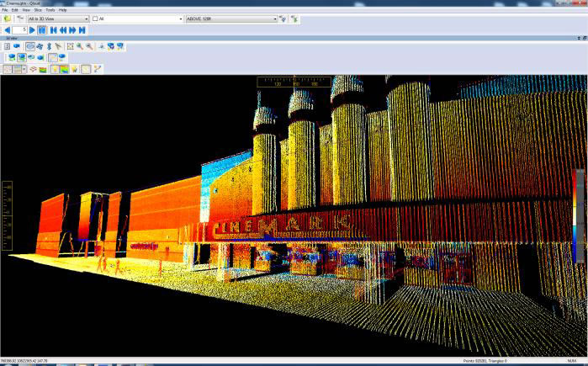Click the blue icon right of the ABOVE dropdown
The image size is (588, 366).
click(x=283, y=19)
